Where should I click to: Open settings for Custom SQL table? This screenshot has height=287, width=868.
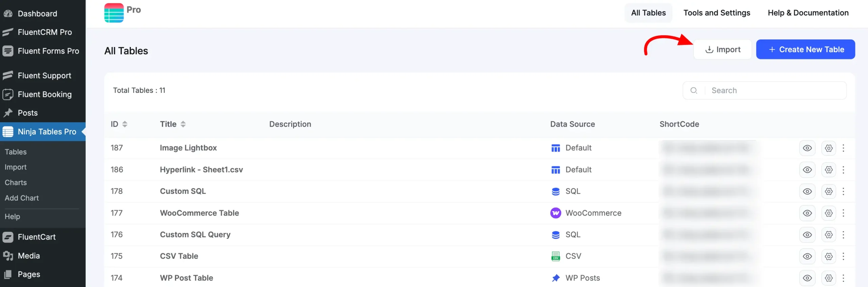829,191
